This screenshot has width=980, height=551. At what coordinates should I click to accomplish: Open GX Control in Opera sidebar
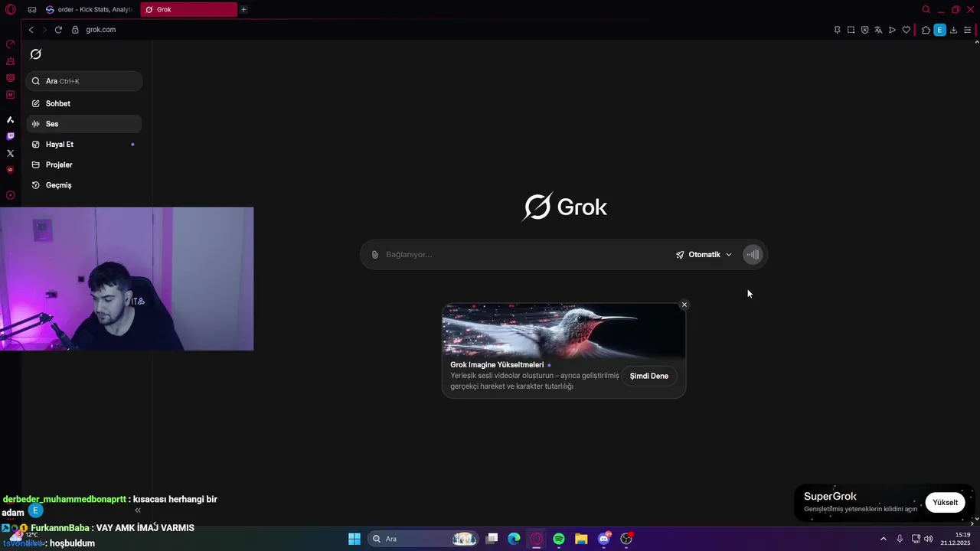coord(10,44)
